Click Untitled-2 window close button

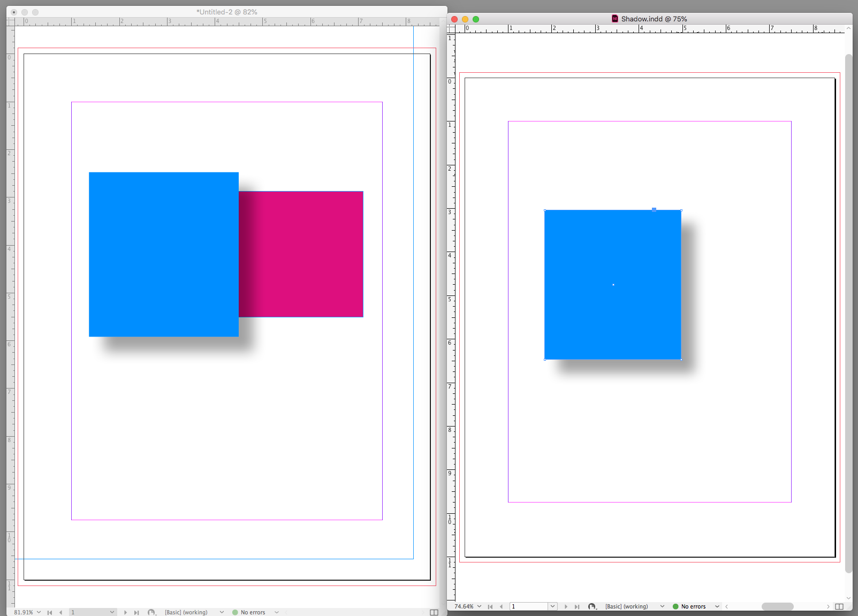(14, 12)
